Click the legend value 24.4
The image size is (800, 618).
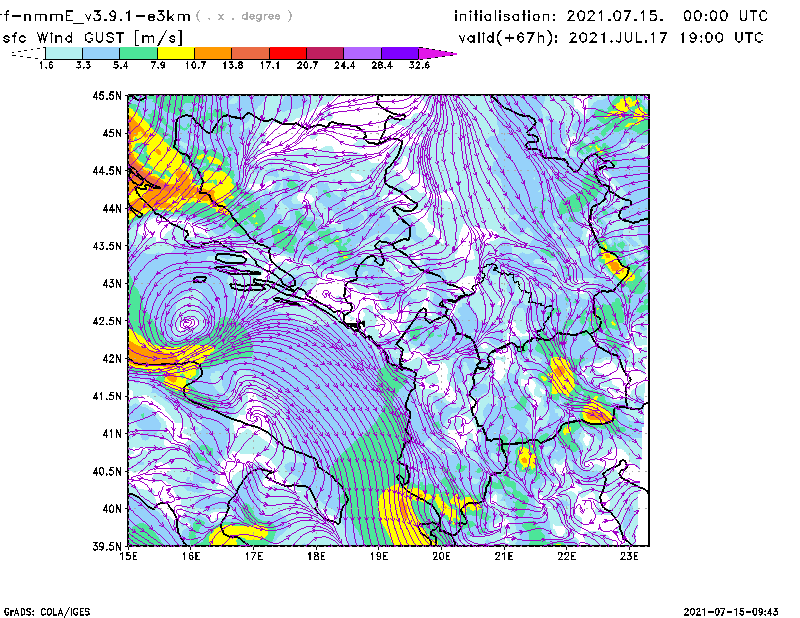pos(344,65)
